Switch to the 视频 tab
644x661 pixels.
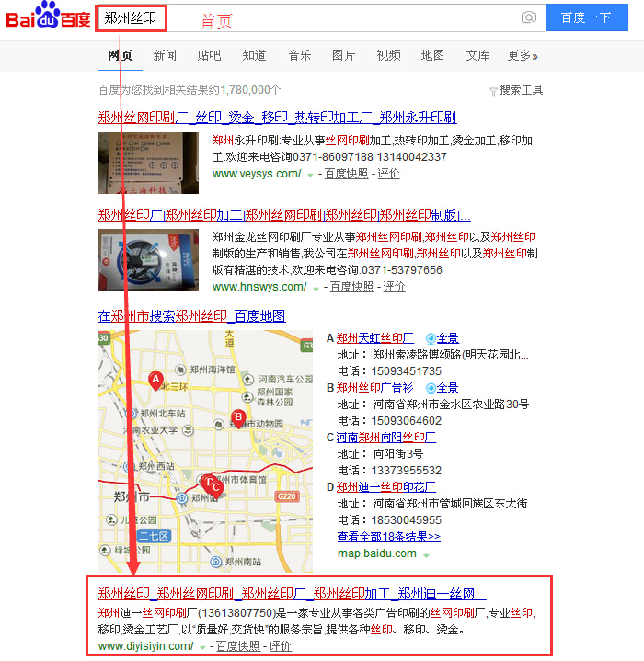pos(389,56)
